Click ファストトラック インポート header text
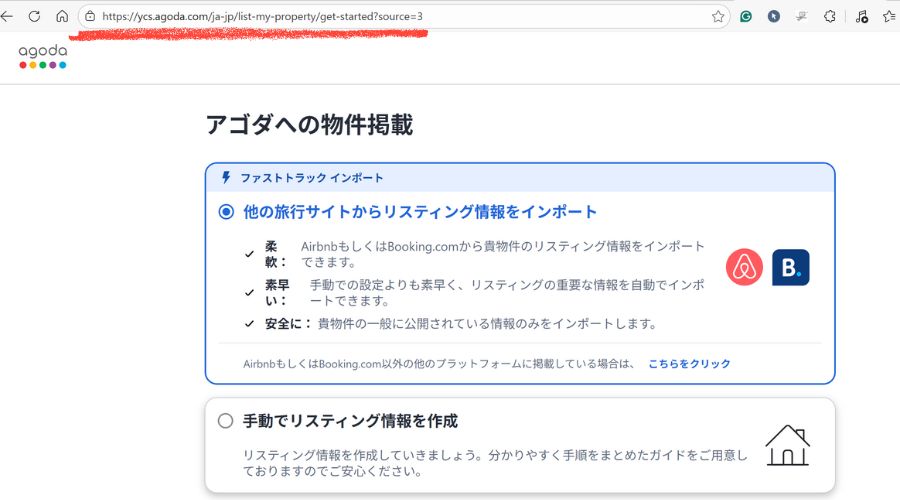This screenshot has height=500, width=900. pyautogui.click(x=312, y=178)
